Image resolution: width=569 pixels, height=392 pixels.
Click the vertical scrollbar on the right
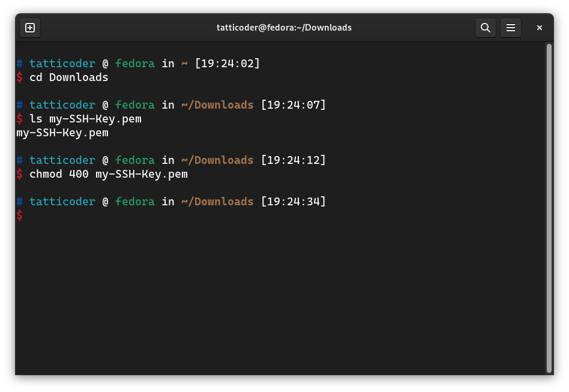(549, 208)
